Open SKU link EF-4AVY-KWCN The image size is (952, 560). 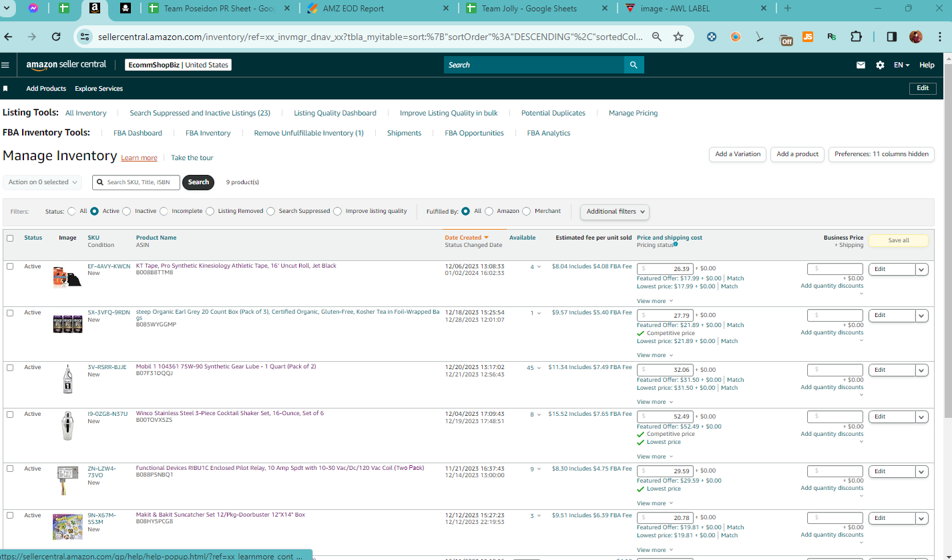click(x=109, y=266)
